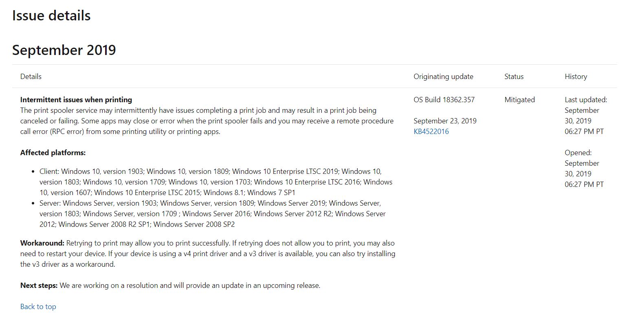Click the Opened history entry
This screenshot has width=644, height=316.
pos(584,169)
